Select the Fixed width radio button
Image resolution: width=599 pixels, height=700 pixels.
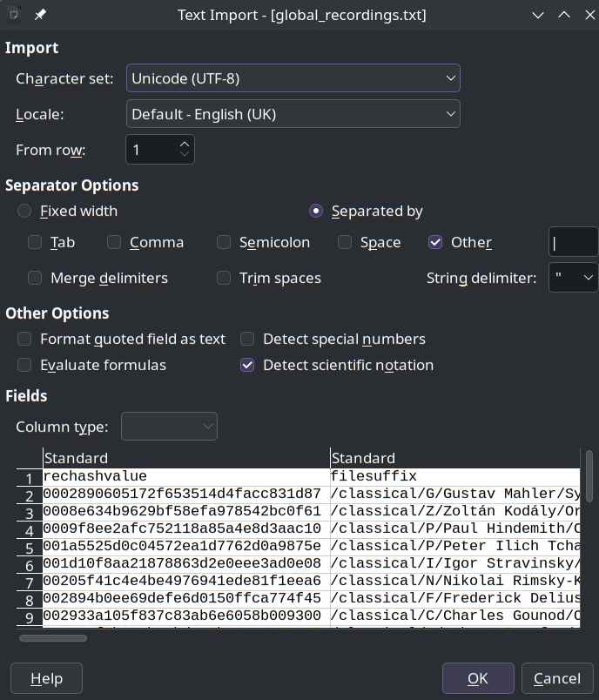(x=24, y=211)
